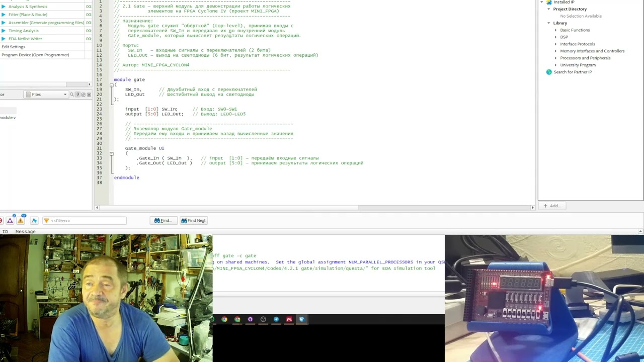Expand the Basic Functions category
The height and width of the screenshot is (362, 644).
[x=555, y=30]
